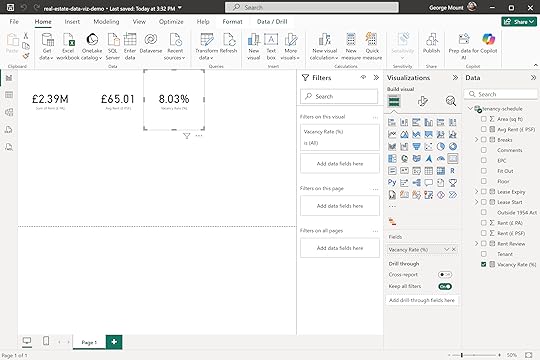Select the R script visual icon
The image size is (540, 360).
pos(453,171)
